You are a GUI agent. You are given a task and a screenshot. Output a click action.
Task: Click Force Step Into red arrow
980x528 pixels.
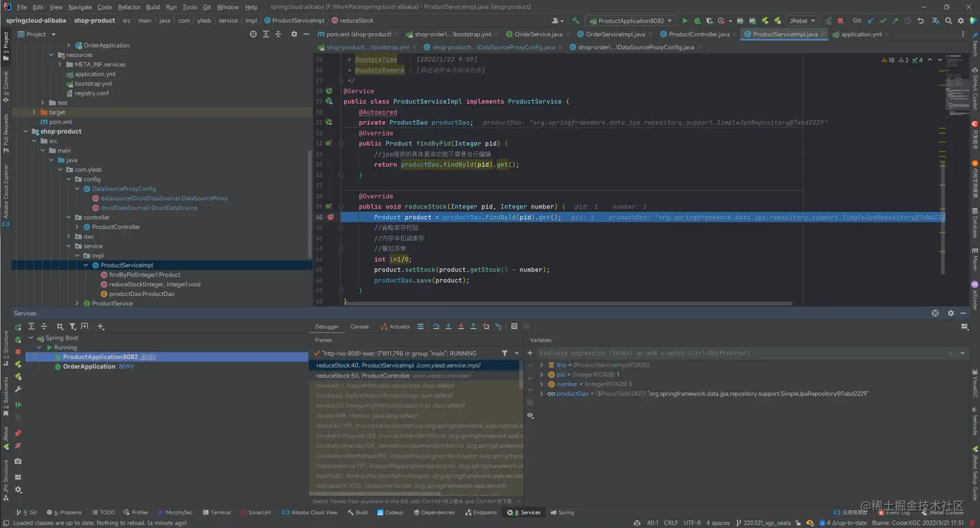coord(461,327)
